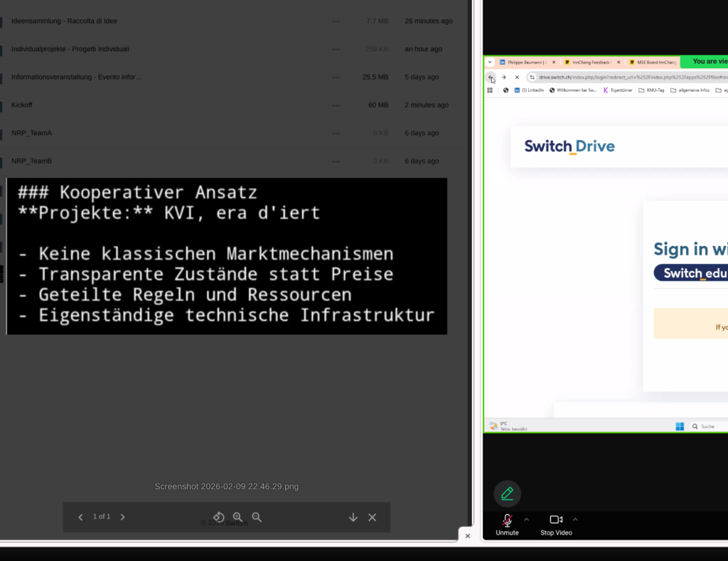This screenshot has width=728, height=561.
Task: Open more options for Kickoff folder
Action: pyautogui.click(x=336, y=105)
